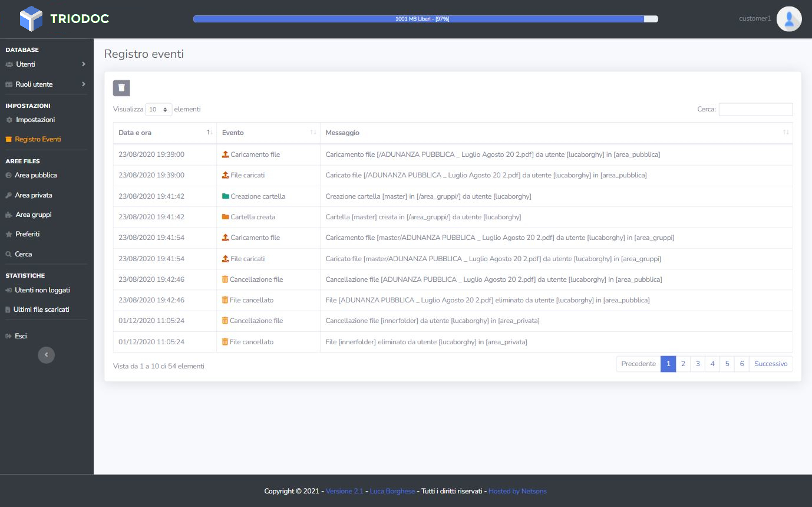This screenshot has height=507, width=812.
Task: Select page 1 in pagination
Action: pos(668,364)
